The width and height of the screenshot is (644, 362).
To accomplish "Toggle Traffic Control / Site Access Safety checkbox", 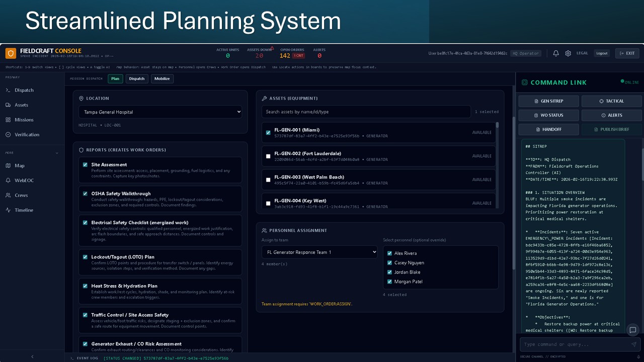I will click(85, 315).
